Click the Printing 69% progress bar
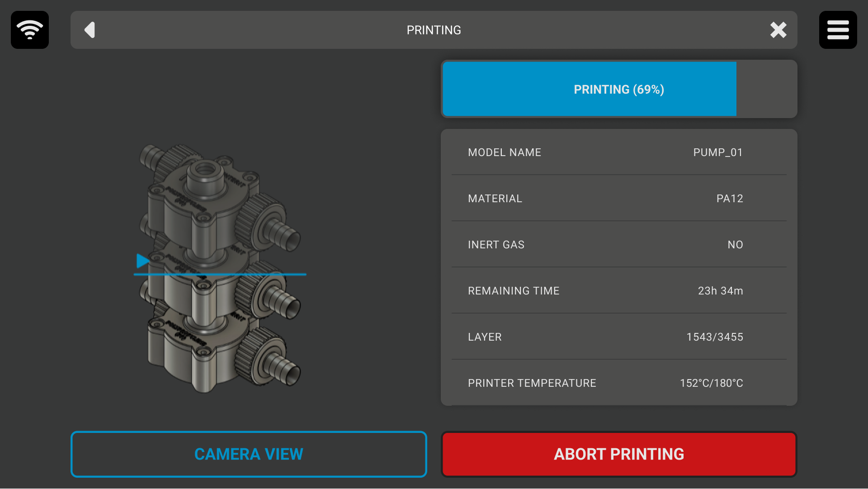 (618, 89)
